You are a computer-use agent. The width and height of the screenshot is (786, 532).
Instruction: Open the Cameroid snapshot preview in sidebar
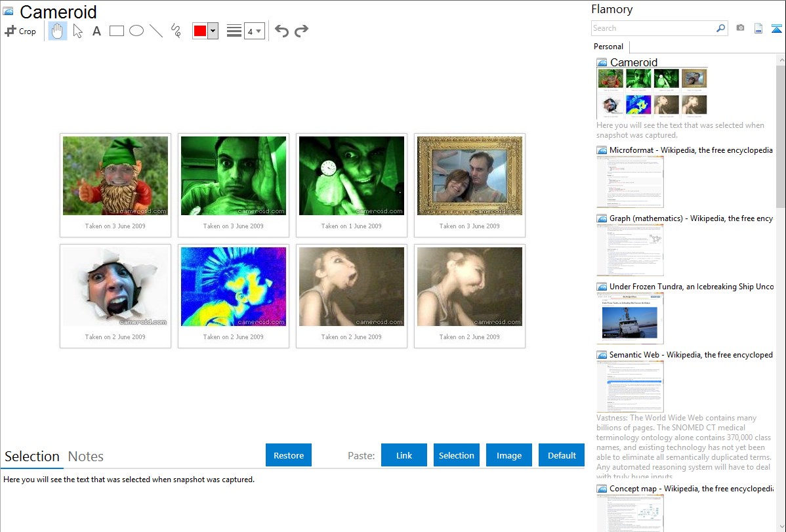click(652, 92)
